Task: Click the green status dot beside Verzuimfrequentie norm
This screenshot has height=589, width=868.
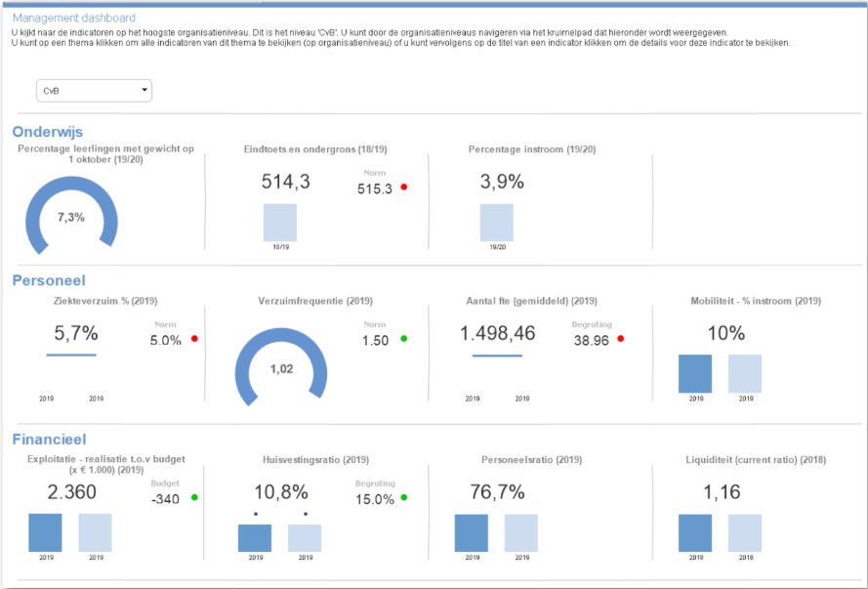Action: pyautogui.click(x=404, y=339)
